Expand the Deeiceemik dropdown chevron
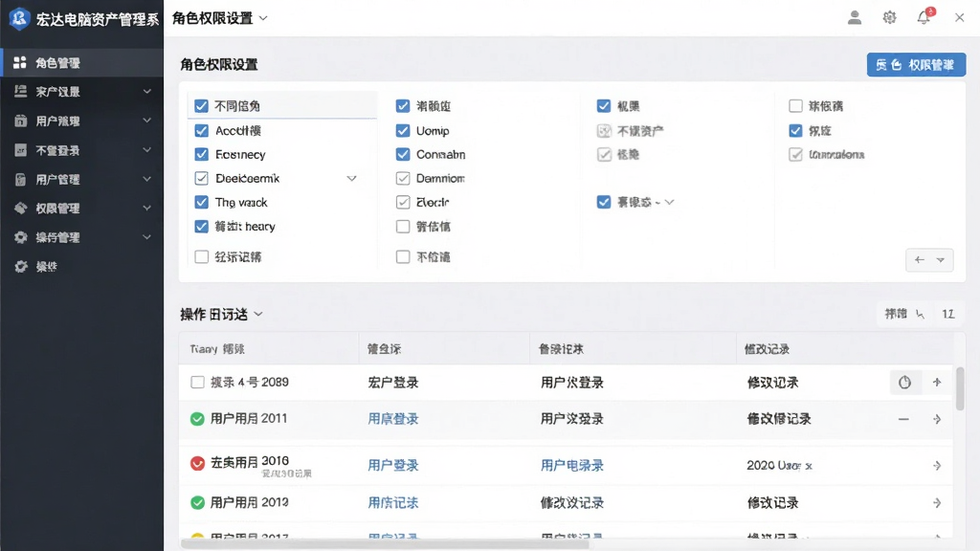Screen dimensions: 980x551 352,179
